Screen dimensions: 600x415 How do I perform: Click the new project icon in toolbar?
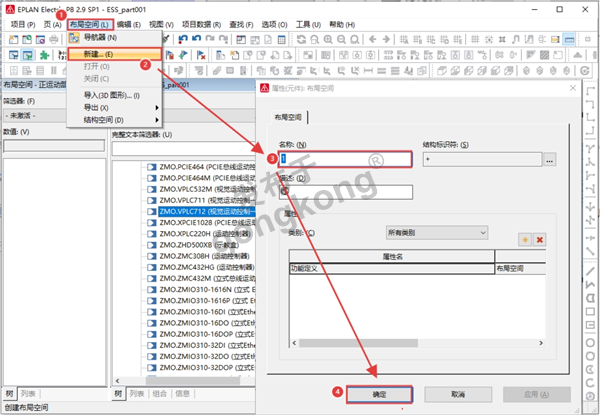tap(13, 39)
